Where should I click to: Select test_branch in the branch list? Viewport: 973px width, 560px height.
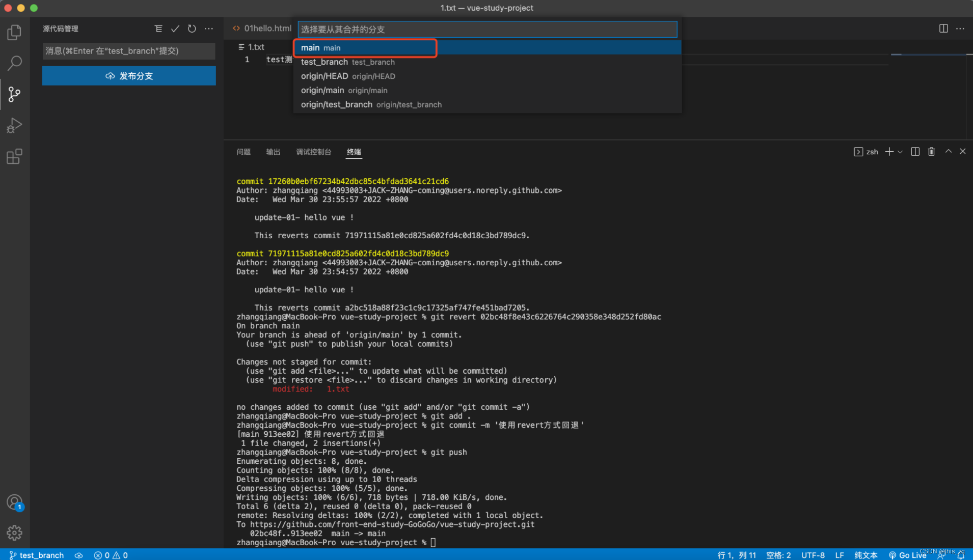[x=488, y=62]
